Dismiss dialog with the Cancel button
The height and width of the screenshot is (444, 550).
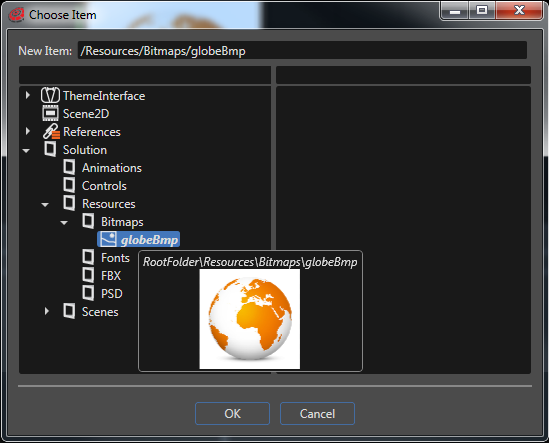coord(317,413)
